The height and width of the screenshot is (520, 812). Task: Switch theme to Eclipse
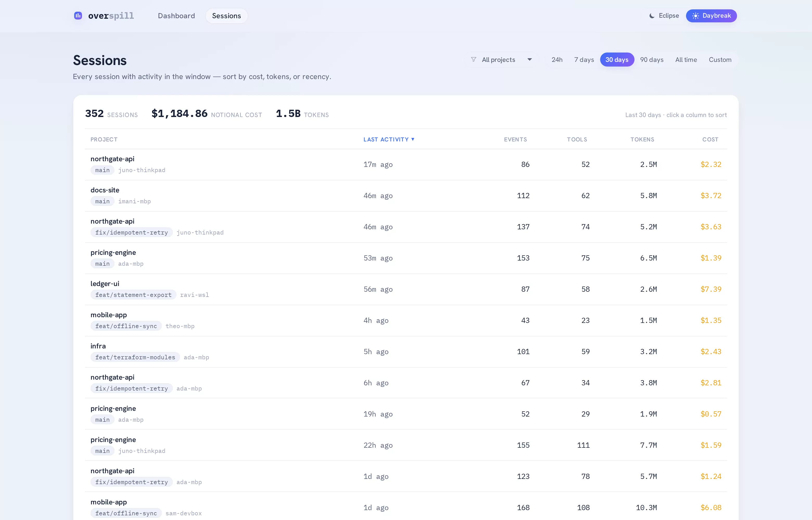664,16
